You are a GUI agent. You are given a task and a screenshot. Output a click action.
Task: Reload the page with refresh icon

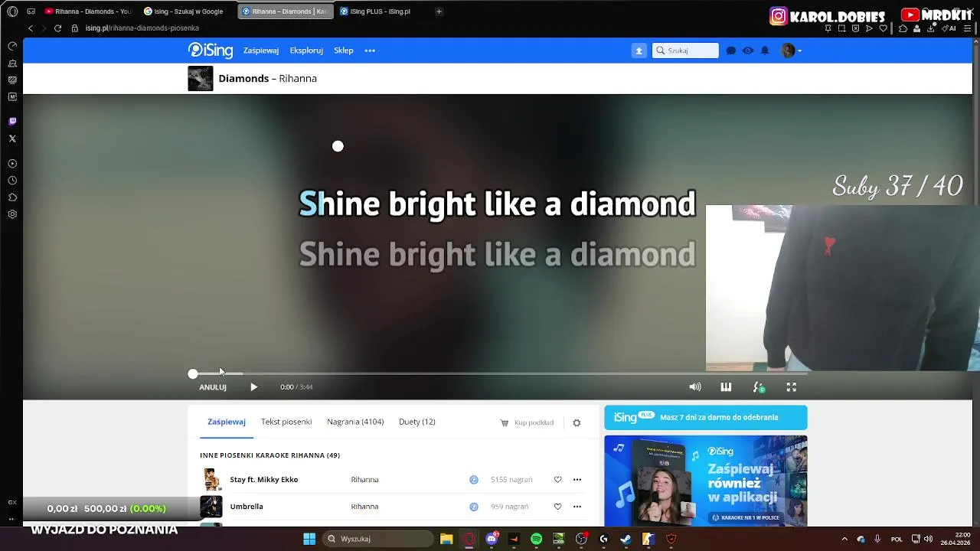pyautogui.click(x=57, y=28)
